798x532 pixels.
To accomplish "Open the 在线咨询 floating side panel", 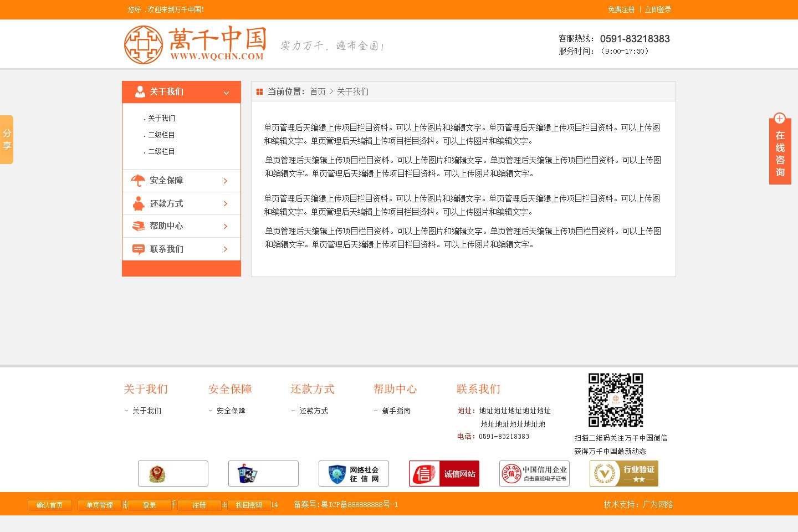I will click(780, 151).
